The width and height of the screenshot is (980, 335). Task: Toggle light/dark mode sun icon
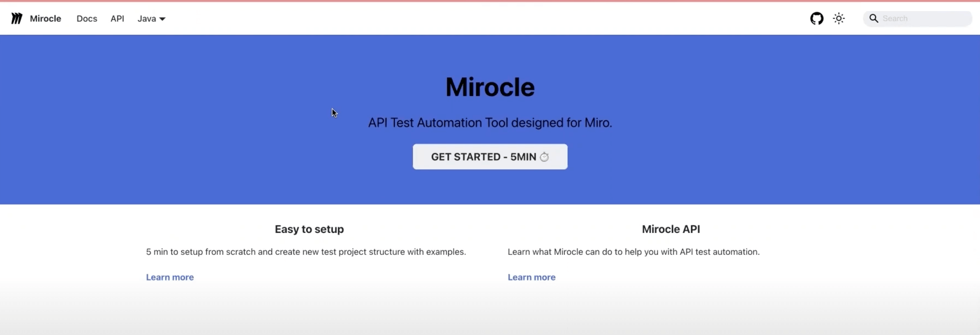click(839, 18)
